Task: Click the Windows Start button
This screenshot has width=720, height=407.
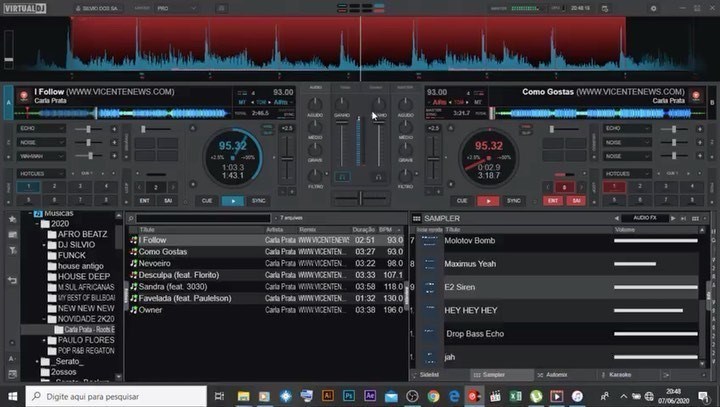Action: pos(12,396)
